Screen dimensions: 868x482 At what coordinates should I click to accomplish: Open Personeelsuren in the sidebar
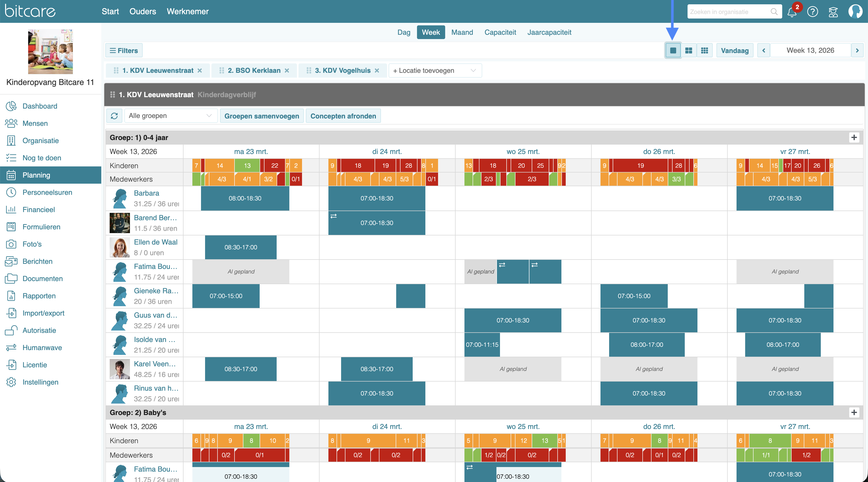point(47,192)
